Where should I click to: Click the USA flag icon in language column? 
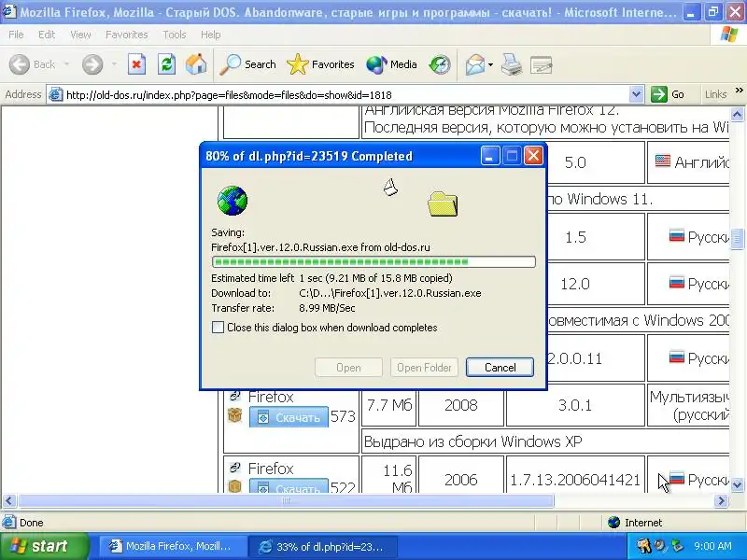[x=663, y=161]
